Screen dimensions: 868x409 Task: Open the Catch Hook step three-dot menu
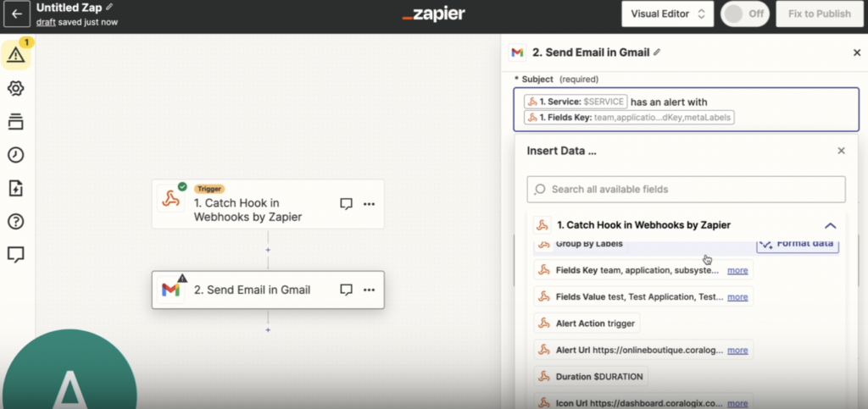[x=370, y=204]
